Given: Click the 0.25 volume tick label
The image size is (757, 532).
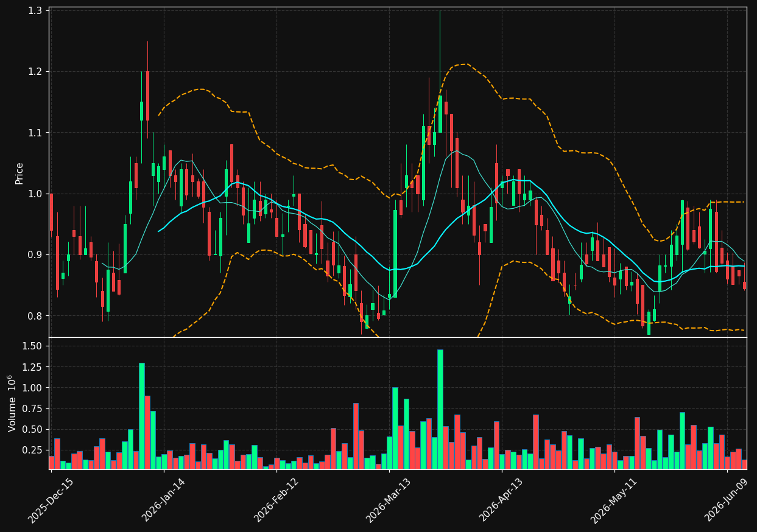Looking at the screenshot, I should pos(32,450).
